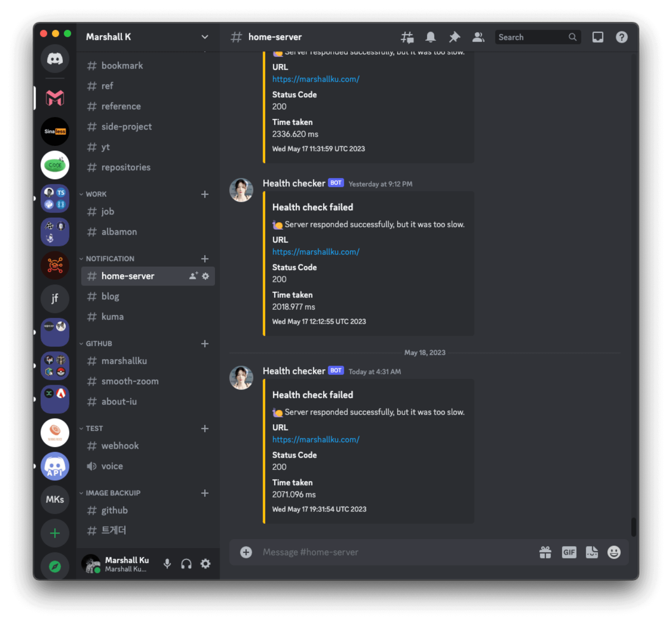Screen dimensions: 672x624
Task: Toggle the member list icon
Action: point(478,37)
